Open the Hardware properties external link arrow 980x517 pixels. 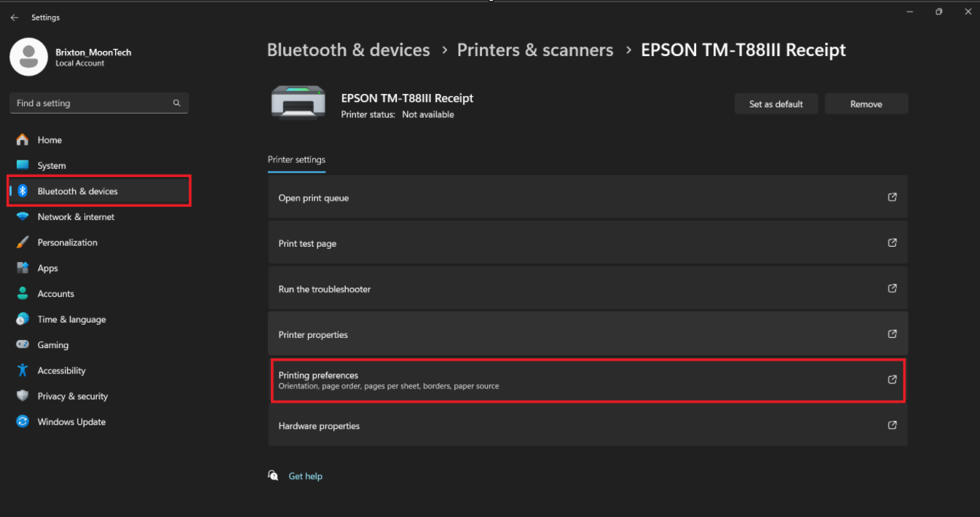[892, 425]
